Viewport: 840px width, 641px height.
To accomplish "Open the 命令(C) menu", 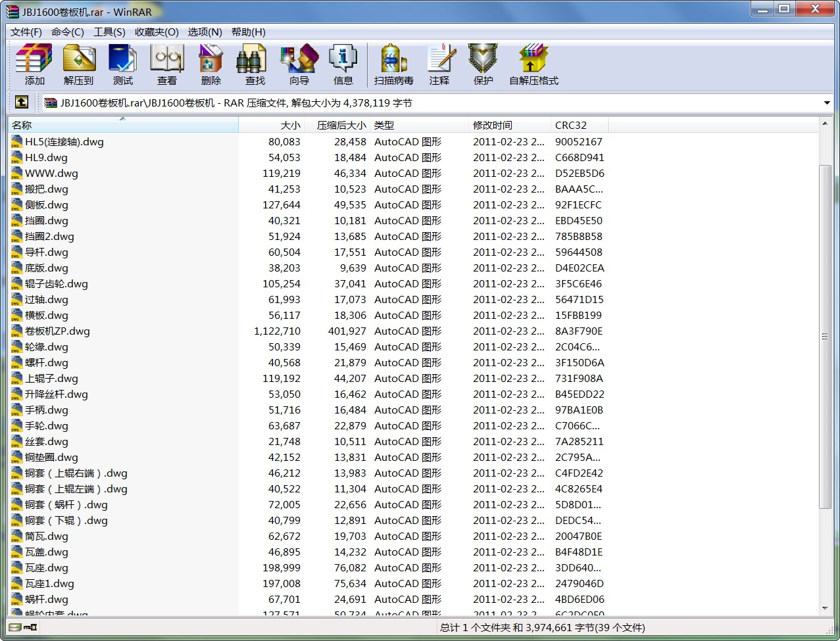I will (x=68, y=32).
